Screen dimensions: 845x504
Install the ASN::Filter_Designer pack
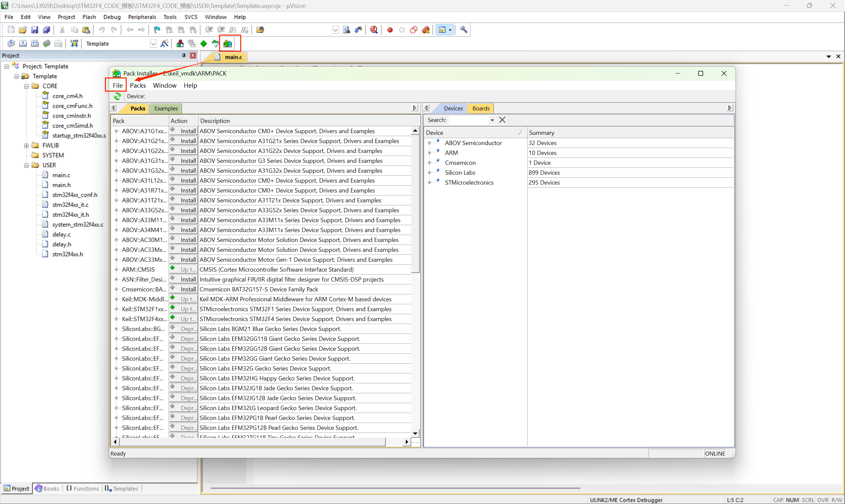tap(184, 280)
